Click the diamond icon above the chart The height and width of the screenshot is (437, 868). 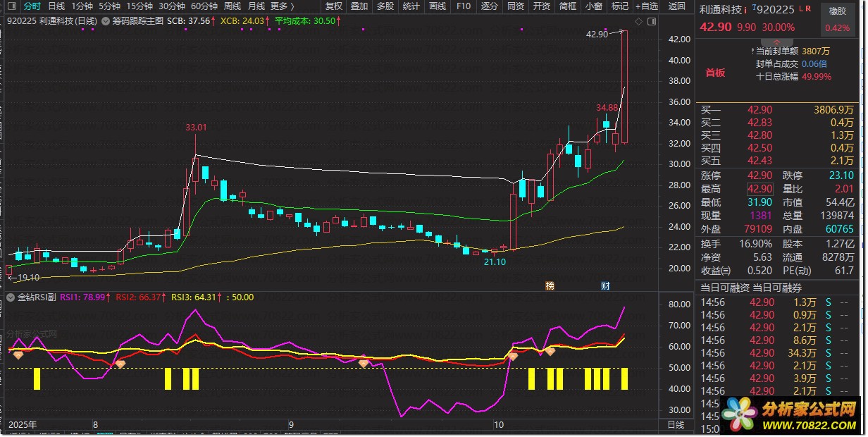pyautogui.click(x=638, y=22)
